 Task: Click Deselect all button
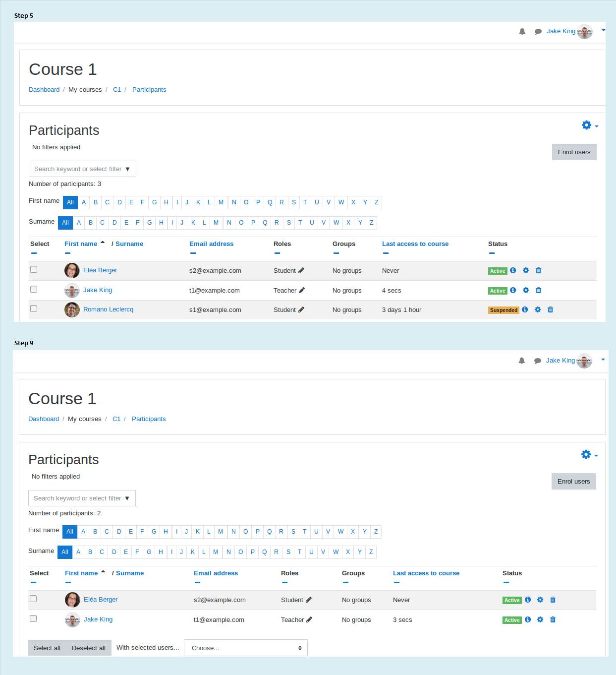point(89,648)
